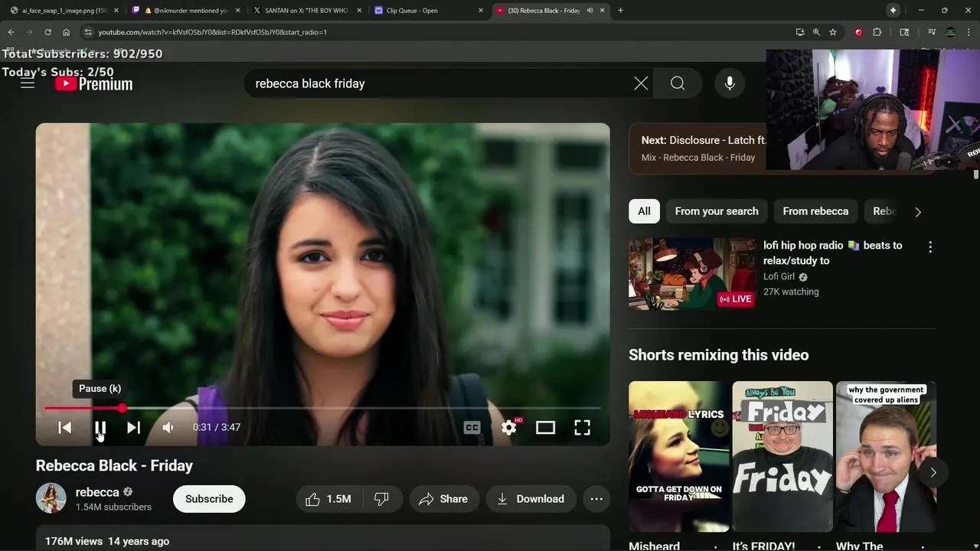Pause the video
This screenshot has width=980, height=551.
click(100, 428)
